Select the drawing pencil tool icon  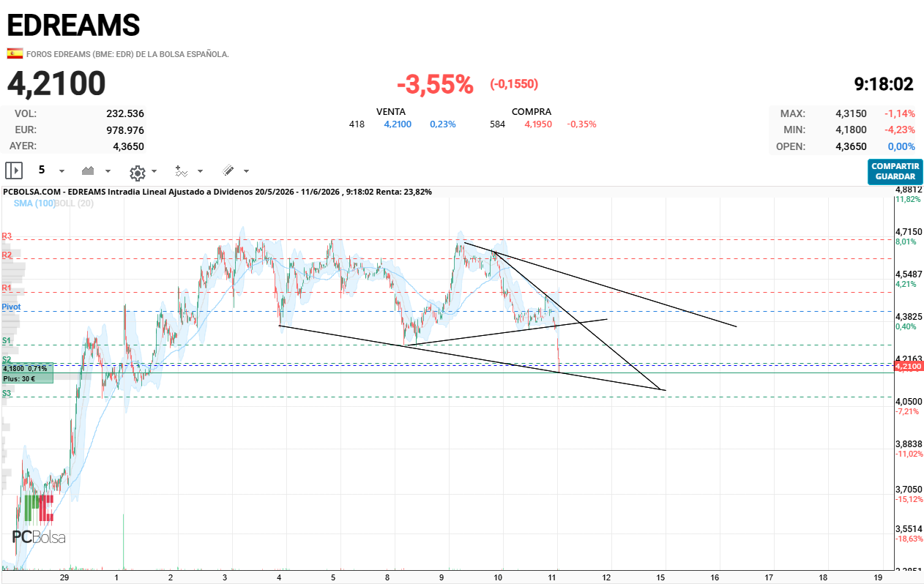point(228,171)
